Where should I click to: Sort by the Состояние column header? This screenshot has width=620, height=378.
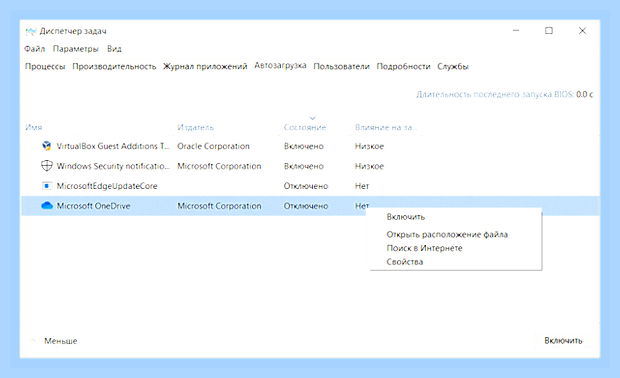[x=304, y=127]
